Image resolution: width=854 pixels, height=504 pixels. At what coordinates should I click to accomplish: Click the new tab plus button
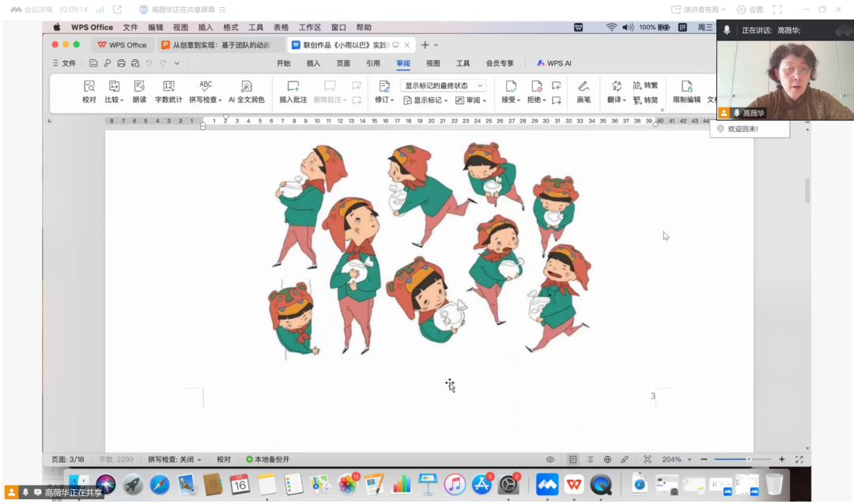425,45
